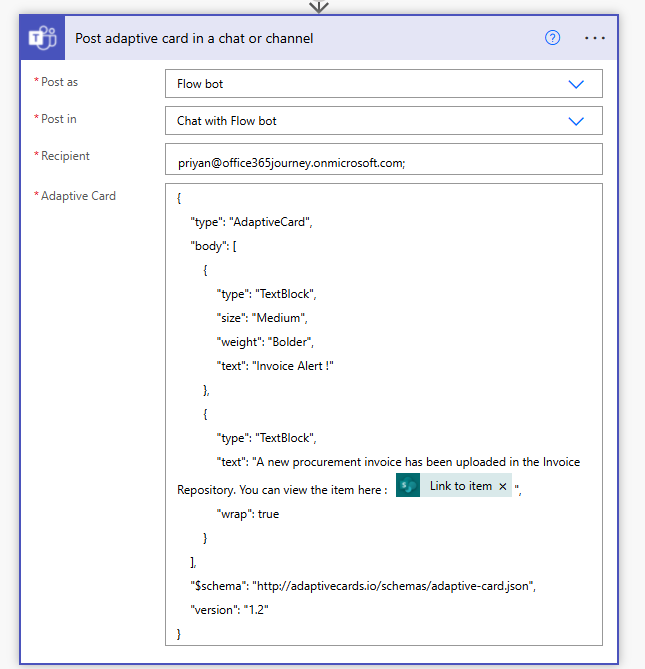Click text 'A new procurement invoice has been uploaded'

tap(381, 462)
